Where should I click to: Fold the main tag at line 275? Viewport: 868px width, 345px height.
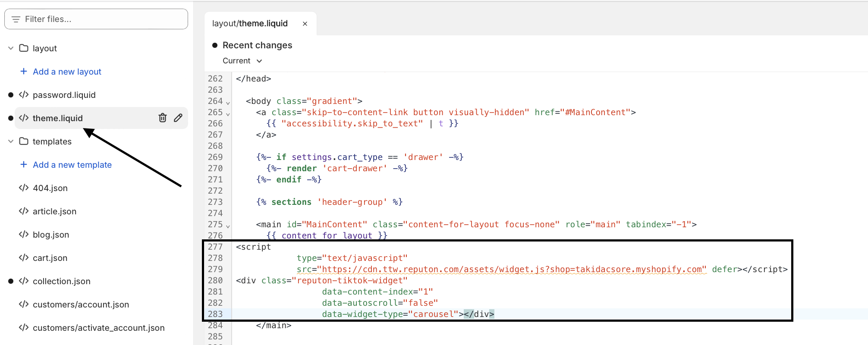click(228, 226)
